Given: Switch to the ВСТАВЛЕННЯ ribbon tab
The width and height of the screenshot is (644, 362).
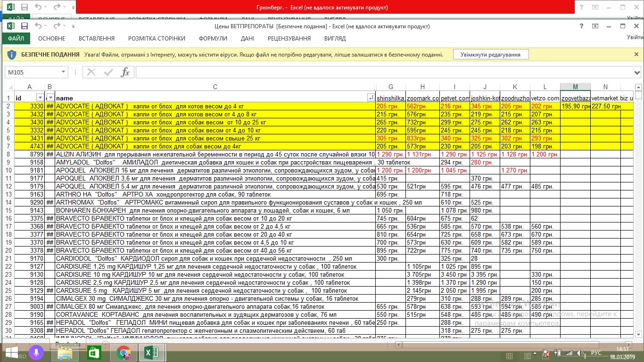Looking at the screenshot, I should coord(97,39).
